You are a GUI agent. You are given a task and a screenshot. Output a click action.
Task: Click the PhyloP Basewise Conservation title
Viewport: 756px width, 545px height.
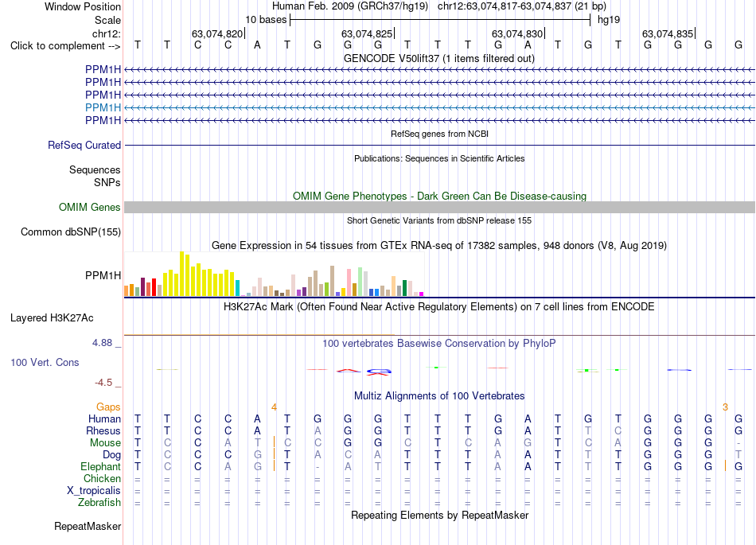(438, 343)
